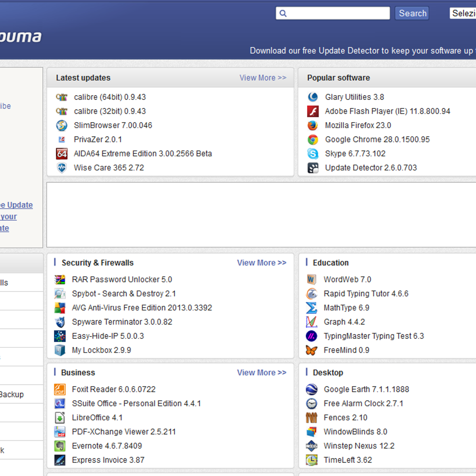Click the PrivaZer icon
The width and height of the screenshot is (476, 476).
tap(61, 140)
